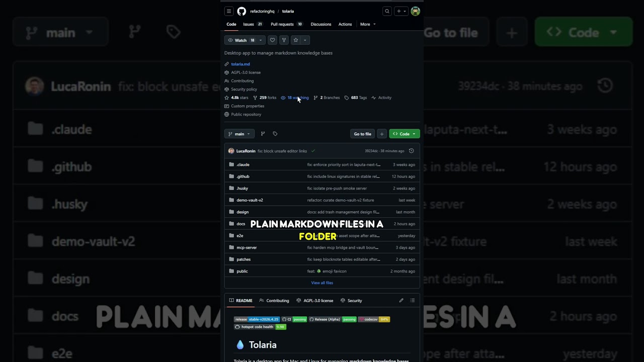Open the mcp-server folder
The image size is (644, 362).
coord(247,247)
